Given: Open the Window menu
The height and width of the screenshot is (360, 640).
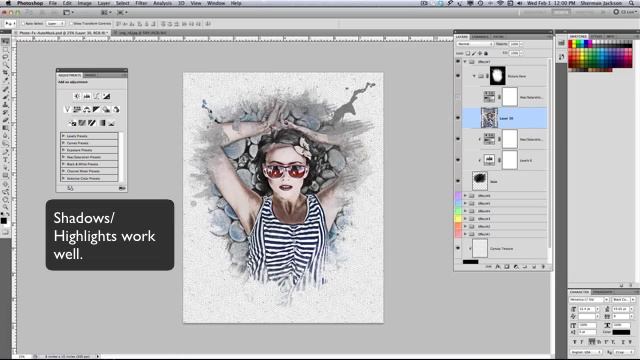Looking at the screenshot, I should (216, 3).
